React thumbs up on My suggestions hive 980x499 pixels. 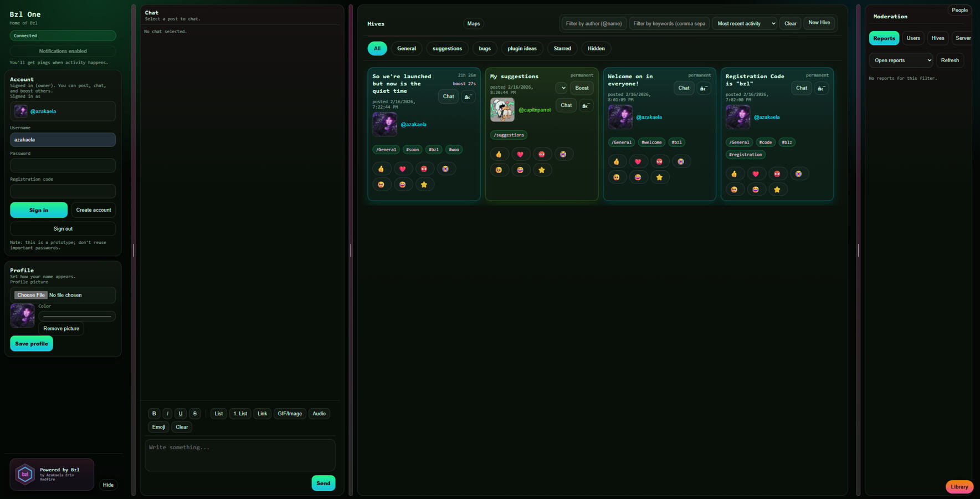[499, 154]
